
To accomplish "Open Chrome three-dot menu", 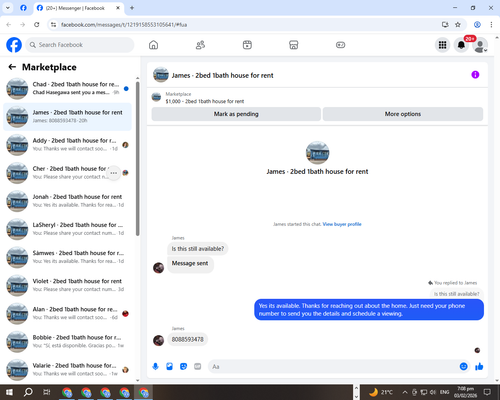I will coord(491,25).
